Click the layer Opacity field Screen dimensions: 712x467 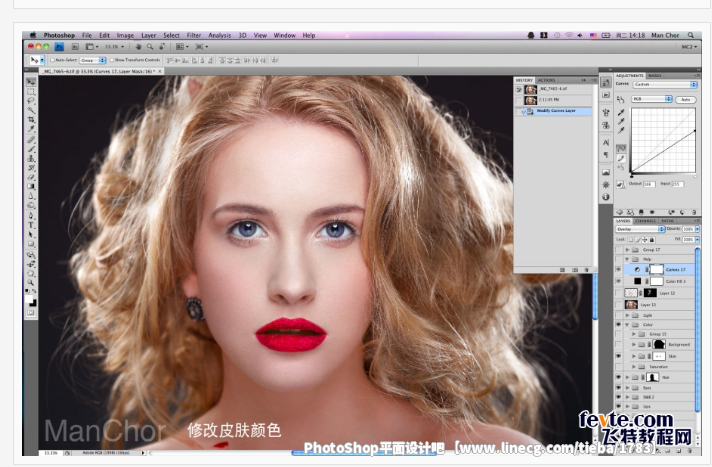688,229
